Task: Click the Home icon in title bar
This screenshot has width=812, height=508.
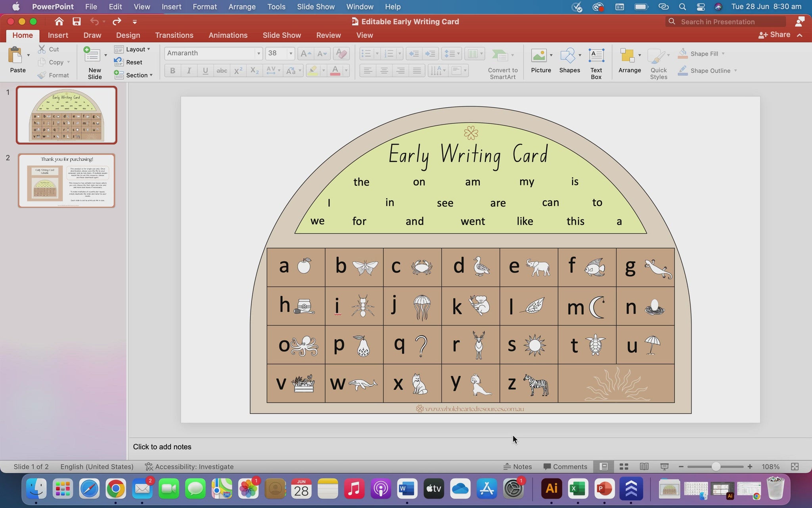Action: (x=59, y=21)
